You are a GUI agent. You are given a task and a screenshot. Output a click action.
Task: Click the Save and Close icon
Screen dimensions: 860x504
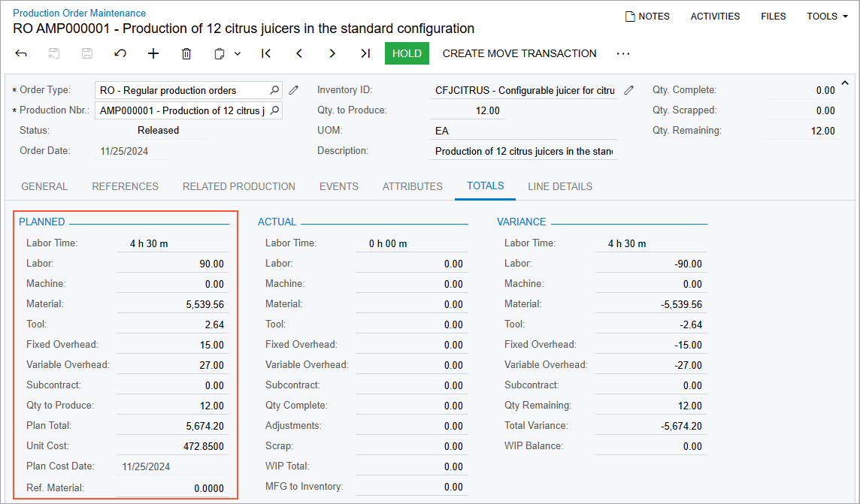54,53
